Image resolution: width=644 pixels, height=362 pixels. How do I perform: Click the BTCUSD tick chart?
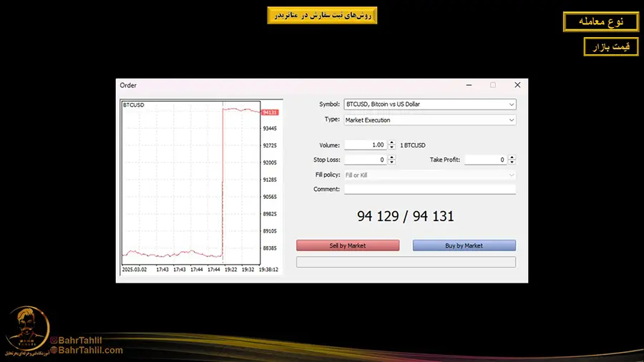pos(190,186)
